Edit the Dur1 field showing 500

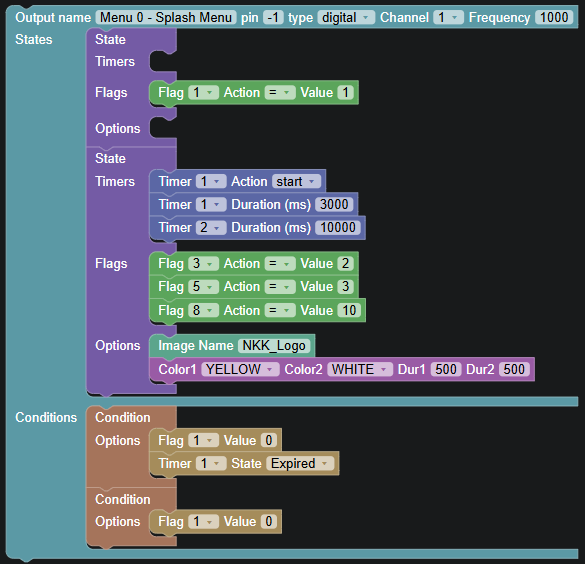point(445,369)
